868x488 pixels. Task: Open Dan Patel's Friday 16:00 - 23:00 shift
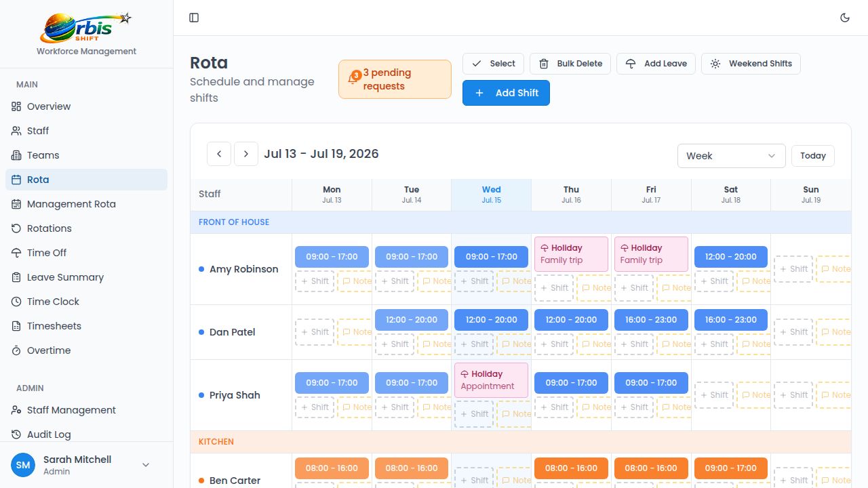pyautogui.click(x=651, y=320)
